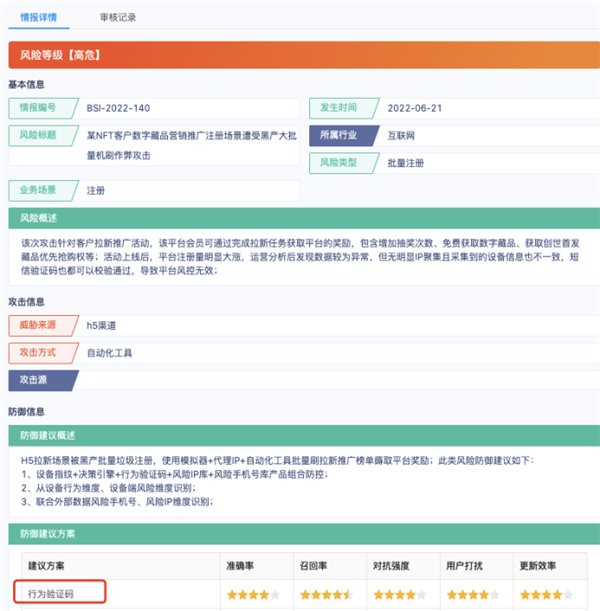The height and width of the screenshot is (611, 600).
Task: Click the 业务场景 label tag
Action: click(39, 190)
